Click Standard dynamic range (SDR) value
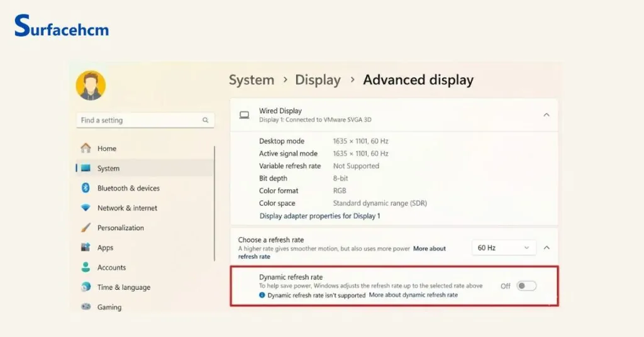Image resolution: width=644 pixels, height=337 pixels. click(x=380, y=203)
